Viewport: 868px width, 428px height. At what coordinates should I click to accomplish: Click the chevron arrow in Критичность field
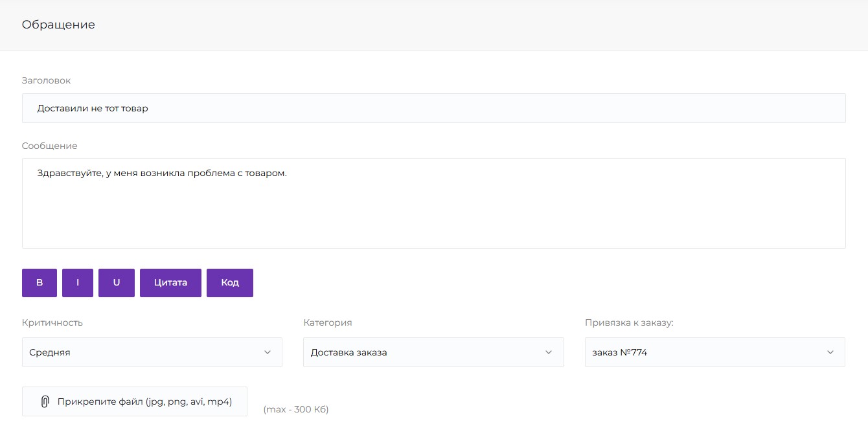268,352
